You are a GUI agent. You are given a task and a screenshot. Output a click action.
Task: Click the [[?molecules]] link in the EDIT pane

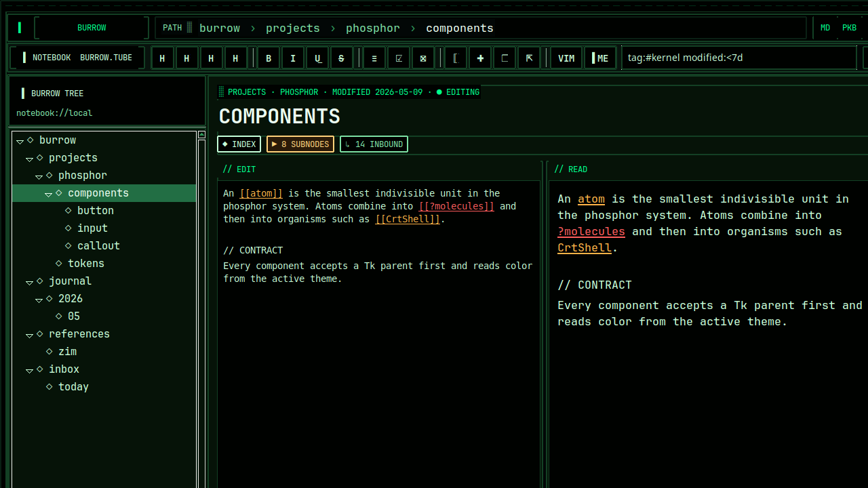point(456,206)
